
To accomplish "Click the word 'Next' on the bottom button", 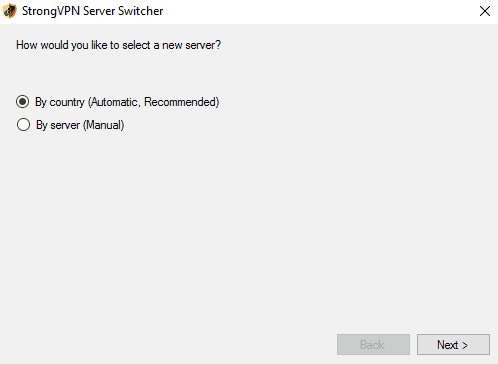I will click(x=448, y=345).
